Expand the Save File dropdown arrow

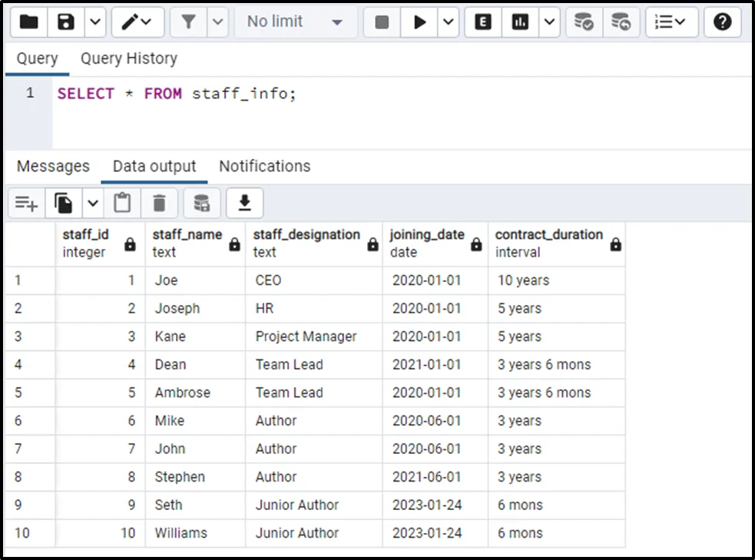94,22
